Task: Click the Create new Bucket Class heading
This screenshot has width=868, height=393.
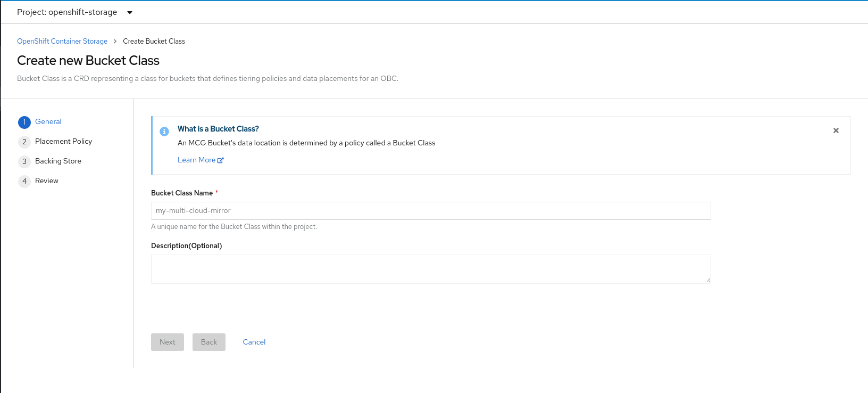Action: [x=88, y=60]
